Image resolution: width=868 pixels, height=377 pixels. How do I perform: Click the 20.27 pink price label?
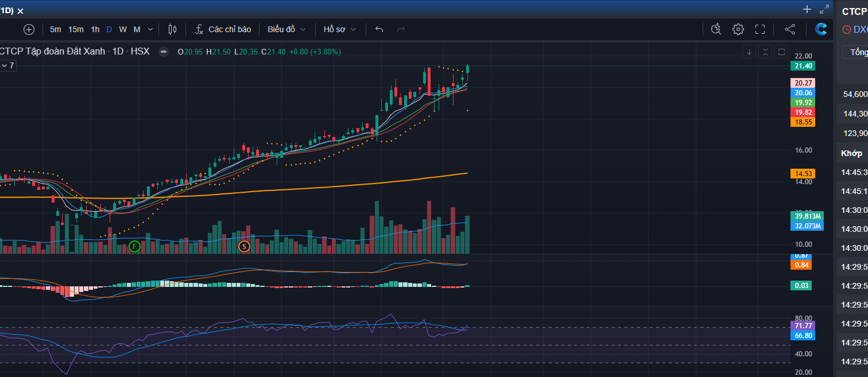(x=804, y=83)
